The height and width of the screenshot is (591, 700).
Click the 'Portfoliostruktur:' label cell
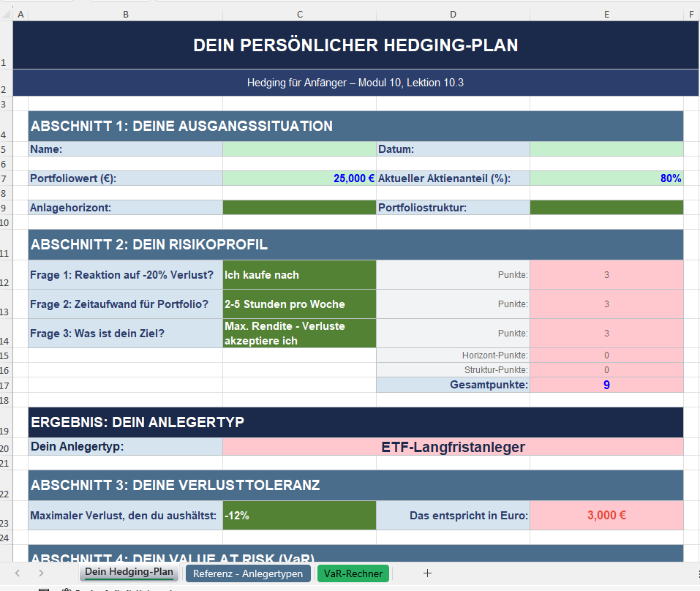tap(453, 208)
